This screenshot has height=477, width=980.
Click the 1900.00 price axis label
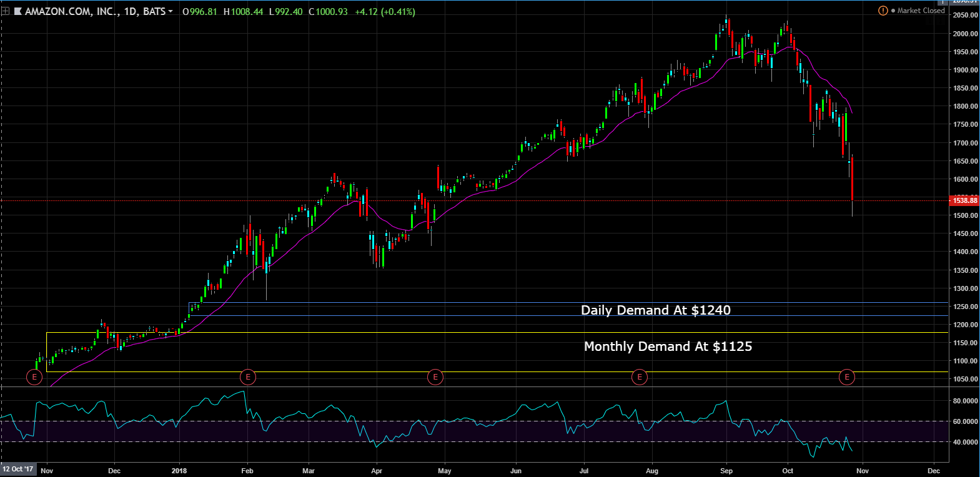965,70
